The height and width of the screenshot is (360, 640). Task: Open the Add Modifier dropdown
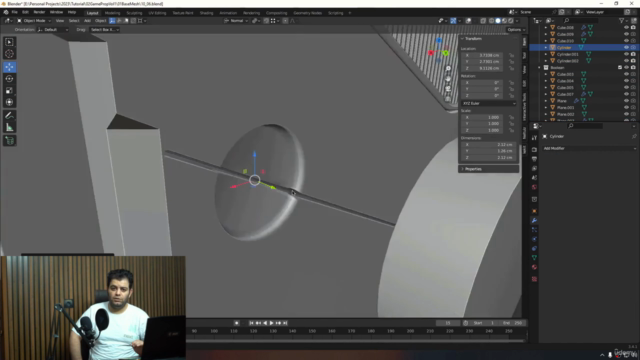(589, 149)
